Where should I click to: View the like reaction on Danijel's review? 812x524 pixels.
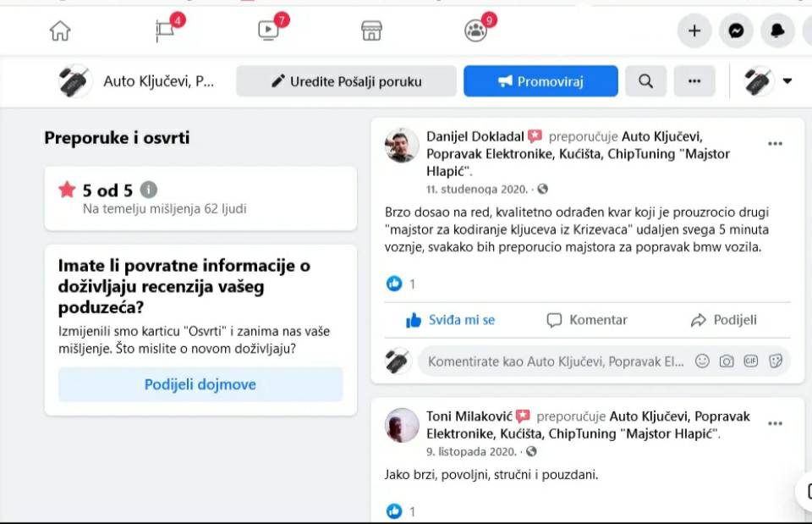point(394,284)
